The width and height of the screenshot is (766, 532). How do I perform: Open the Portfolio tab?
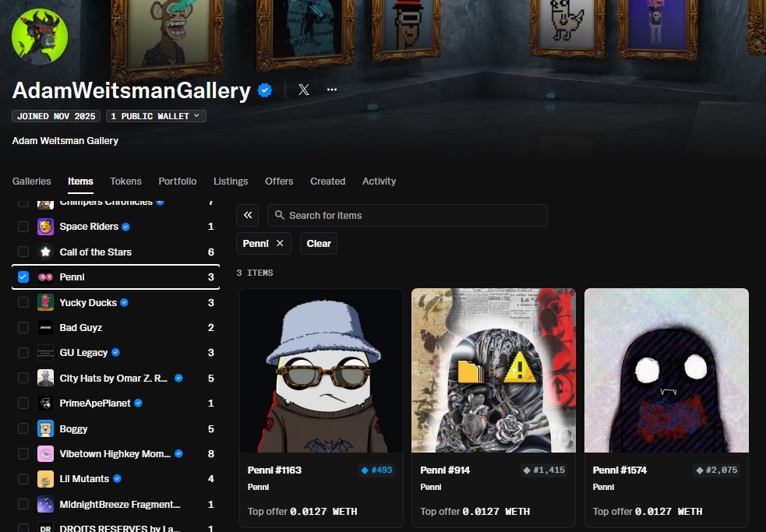pyautogui.click(x=178, y=181)
